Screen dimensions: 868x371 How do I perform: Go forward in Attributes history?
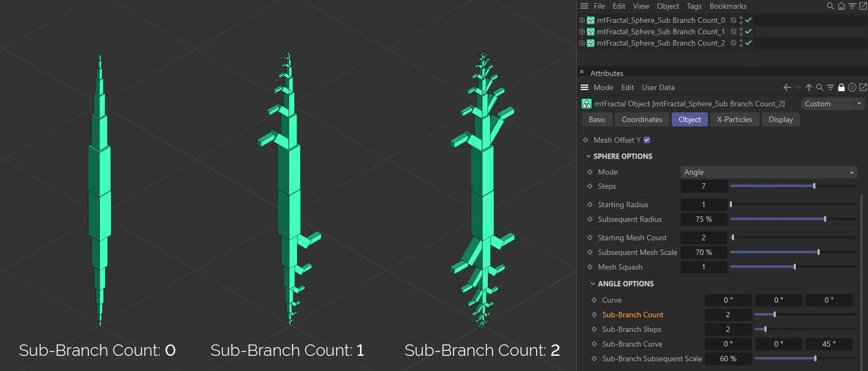798,87
